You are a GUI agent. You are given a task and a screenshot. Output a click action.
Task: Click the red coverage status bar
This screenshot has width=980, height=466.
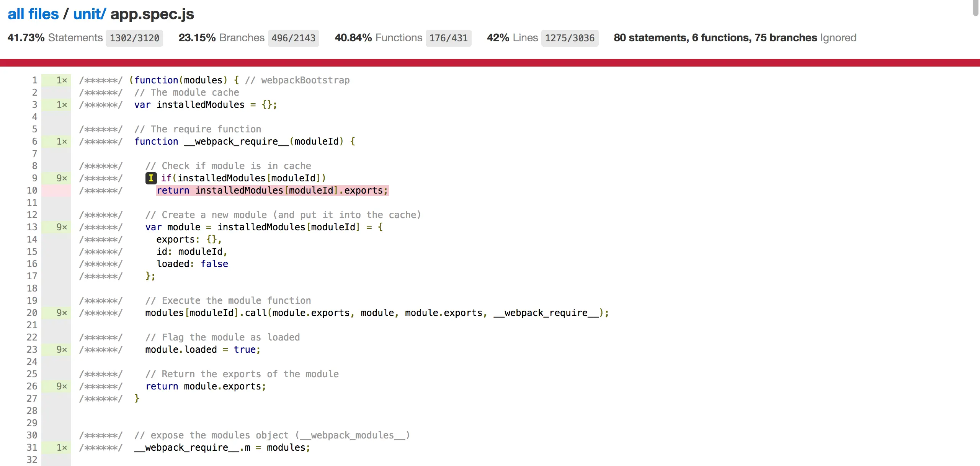tap(490, 63)
